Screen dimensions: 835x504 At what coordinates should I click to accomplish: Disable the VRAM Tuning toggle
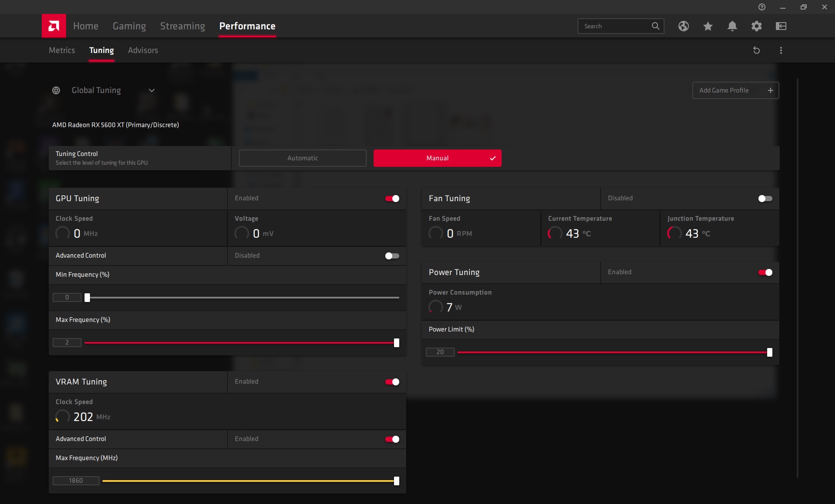[x=392, y=382]
